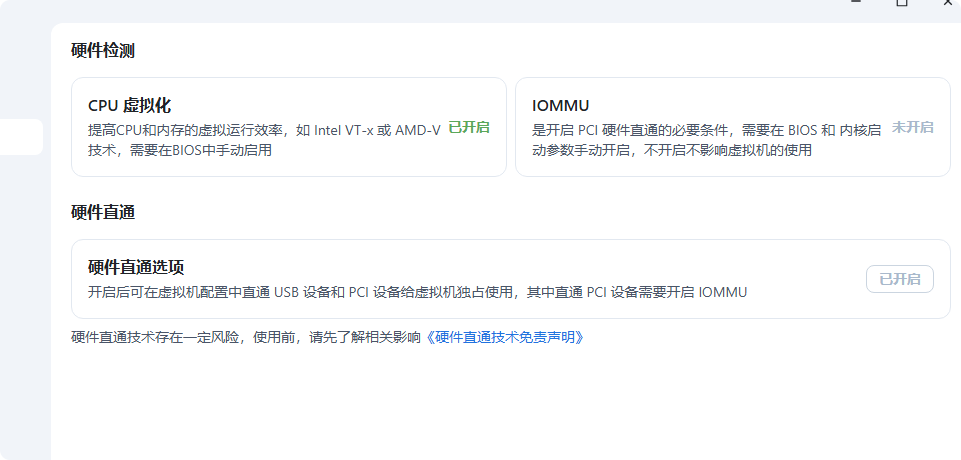The width and height of the screenshot is (961, 460).
Task: Maximize the window with the square button
Action: coord(901,2)
